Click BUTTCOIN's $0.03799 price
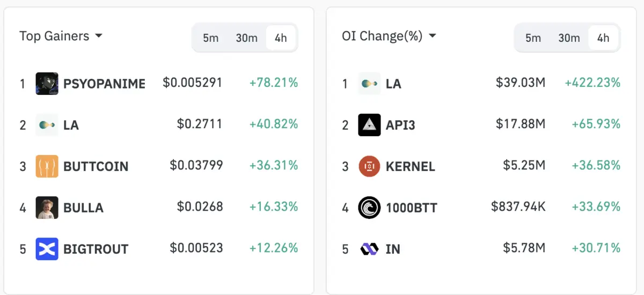The width and height of the screenshot is (644, 295). coord(196,166)
